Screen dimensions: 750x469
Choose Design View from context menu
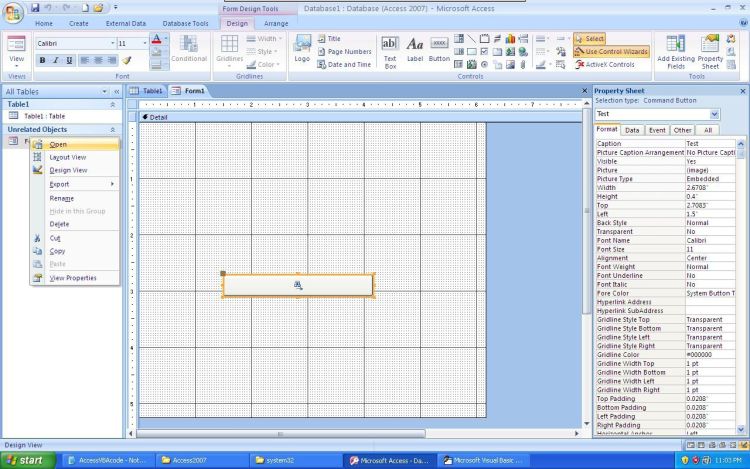(75, 170)
